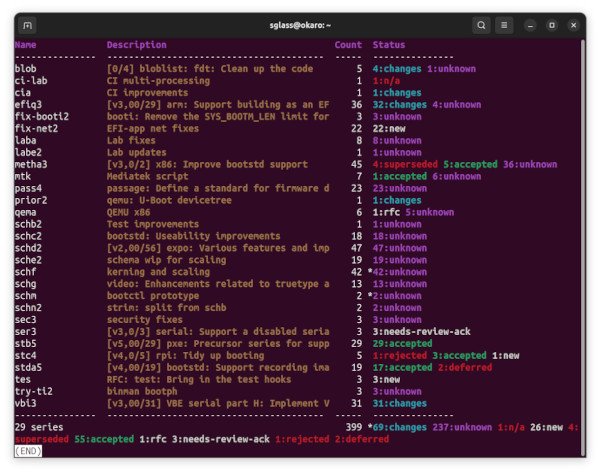This screenshot has width=600, height=473.
Task: Click the Description column header
Action: pos(137,45)
